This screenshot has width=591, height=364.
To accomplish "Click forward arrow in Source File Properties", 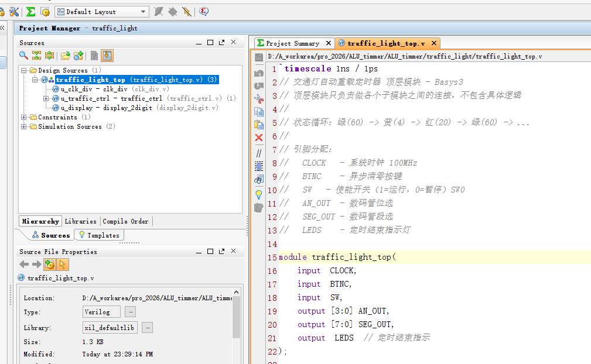I will (x=36, y=265).
